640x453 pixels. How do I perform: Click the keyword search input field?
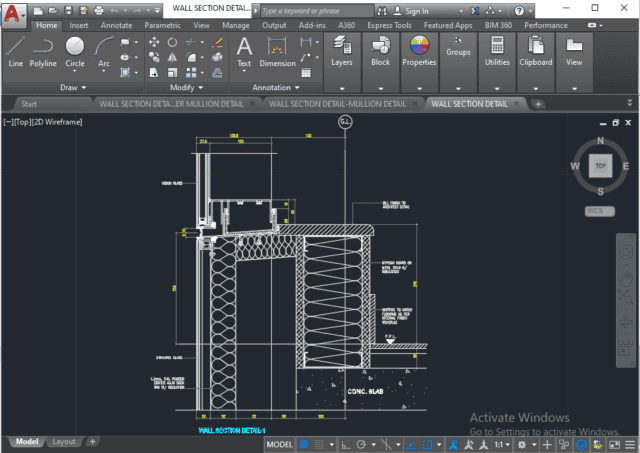312,11
